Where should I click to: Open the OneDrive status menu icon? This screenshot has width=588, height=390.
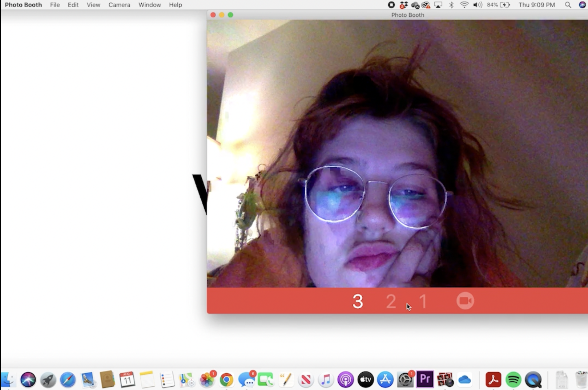coord(415,5)
